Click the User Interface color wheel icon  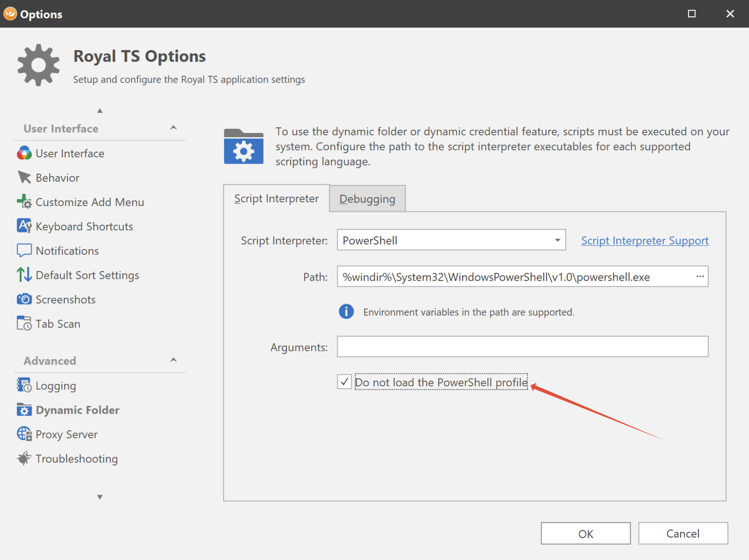[x=24, y=153]
